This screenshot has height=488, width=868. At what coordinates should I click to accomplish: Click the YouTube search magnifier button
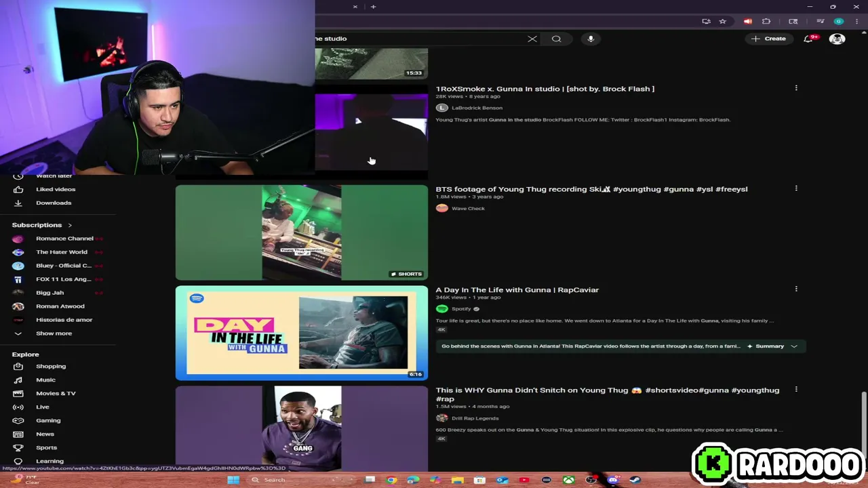click(556, 39)
